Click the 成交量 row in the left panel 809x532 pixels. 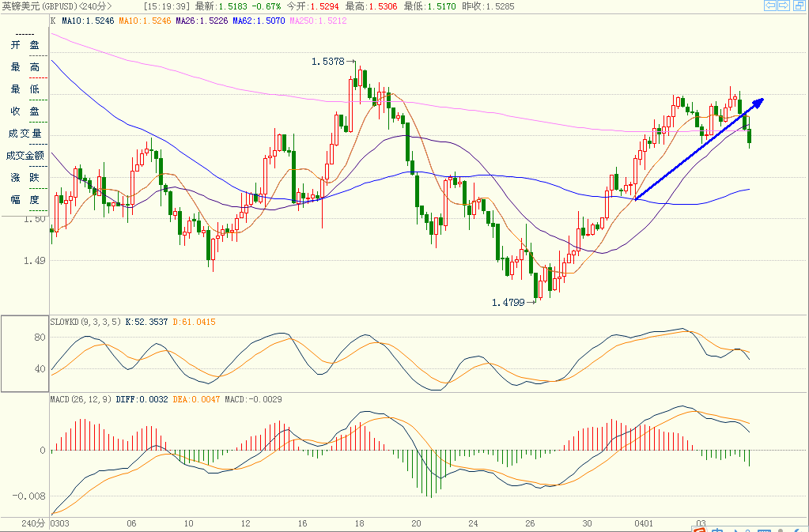[x=25, y=134]
